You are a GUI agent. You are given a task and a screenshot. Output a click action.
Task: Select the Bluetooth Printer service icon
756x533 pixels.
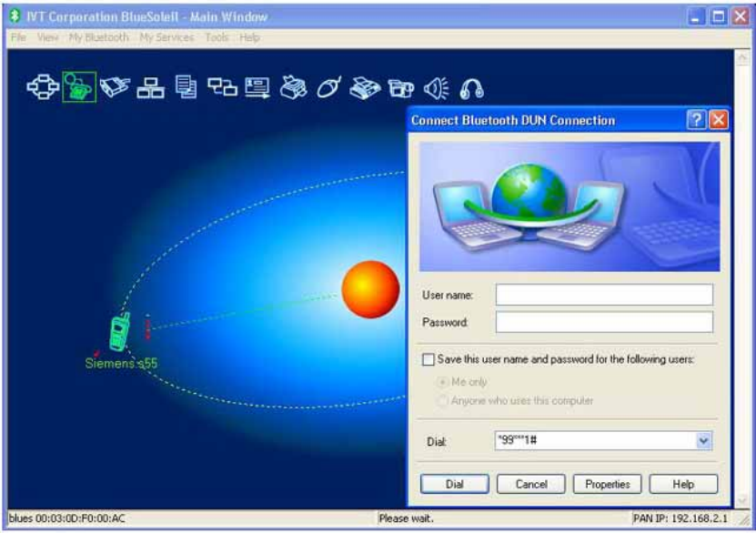pos(293,87)
